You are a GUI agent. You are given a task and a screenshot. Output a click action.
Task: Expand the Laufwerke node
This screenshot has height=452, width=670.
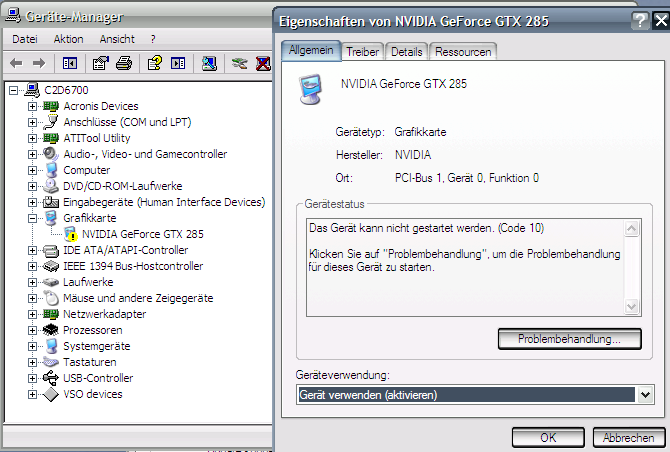32,282
